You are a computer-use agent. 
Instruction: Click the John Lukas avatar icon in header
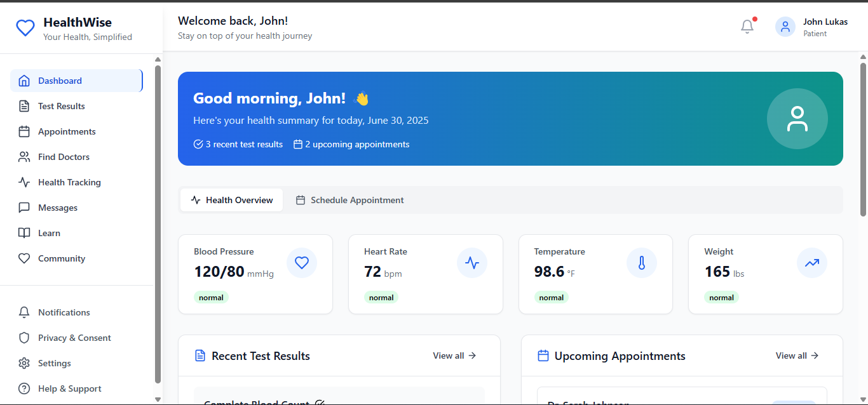point(785,27)
